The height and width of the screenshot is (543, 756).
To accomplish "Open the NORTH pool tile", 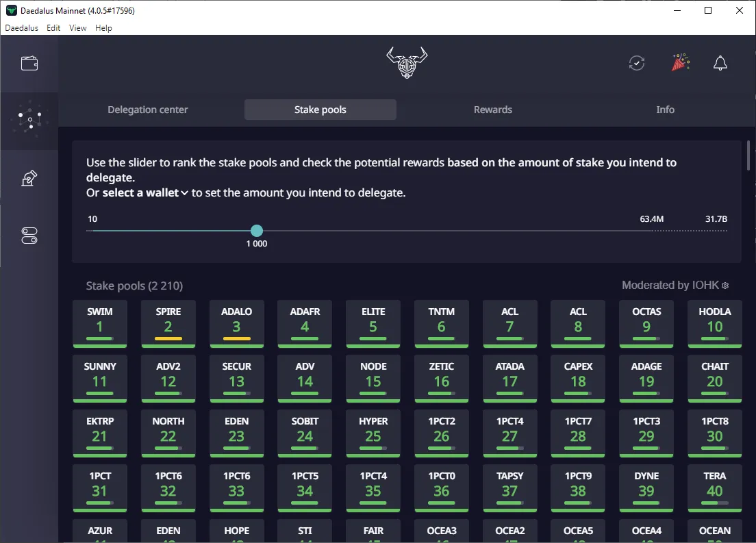I will click(168, 433).
